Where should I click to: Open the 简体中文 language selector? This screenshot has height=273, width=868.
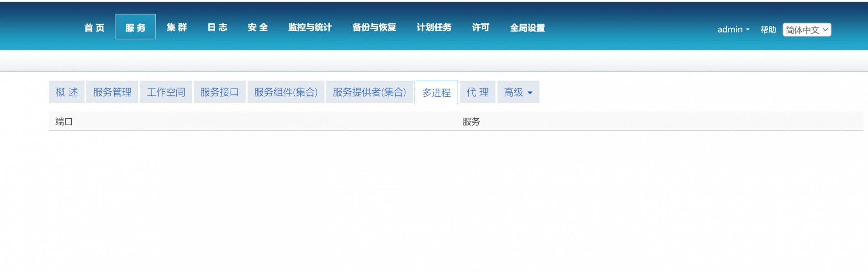[807, 30]
